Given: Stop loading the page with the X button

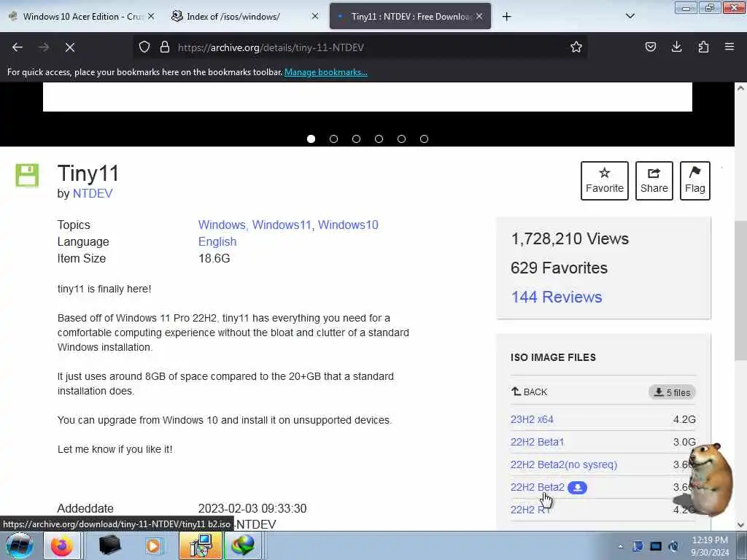Looking at the screenshot, I should (70, 47).
